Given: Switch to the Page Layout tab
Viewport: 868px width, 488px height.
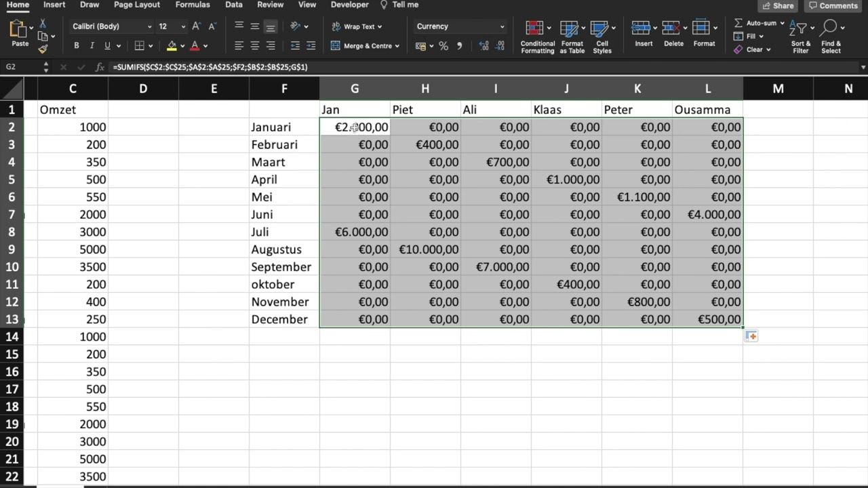Looking at the screenshot, I should coord(138,5).
